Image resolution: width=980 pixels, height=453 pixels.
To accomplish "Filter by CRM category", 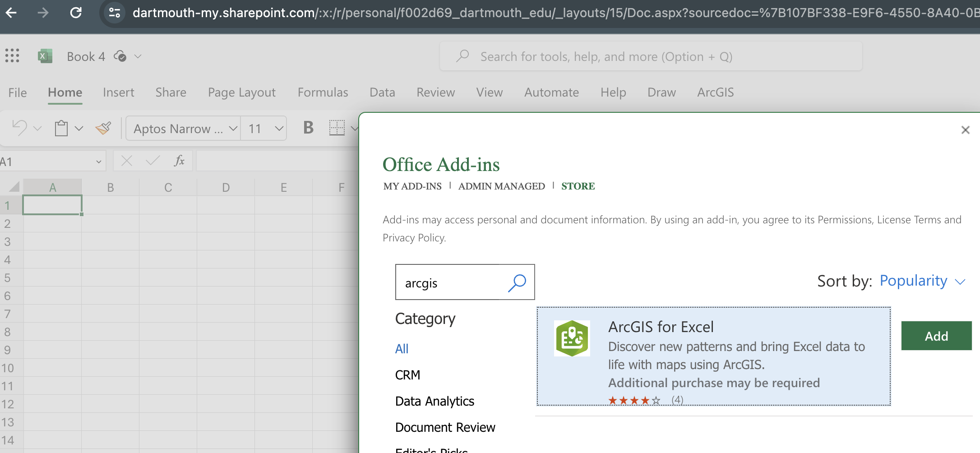I will [408, 375].
